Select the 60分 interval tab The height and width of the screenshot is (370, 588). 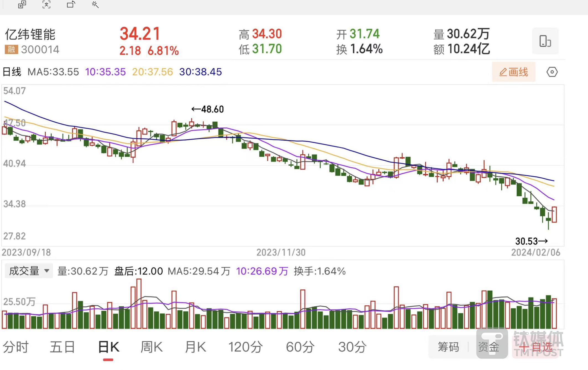(300, 347)
